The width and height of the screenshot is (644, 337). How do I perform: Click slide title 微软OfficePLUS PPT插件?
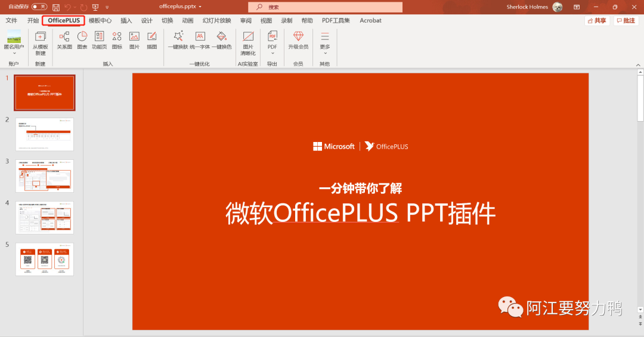pyautogui.click(x=360, y=213)
